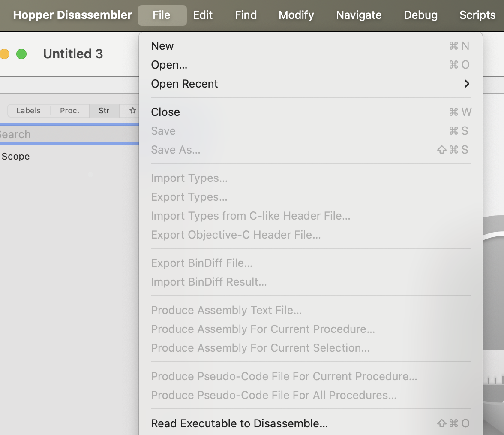Click Produce Pseudo-Code File For All Procedures...
Screen dimensions: 504x435
click(310, 395)
